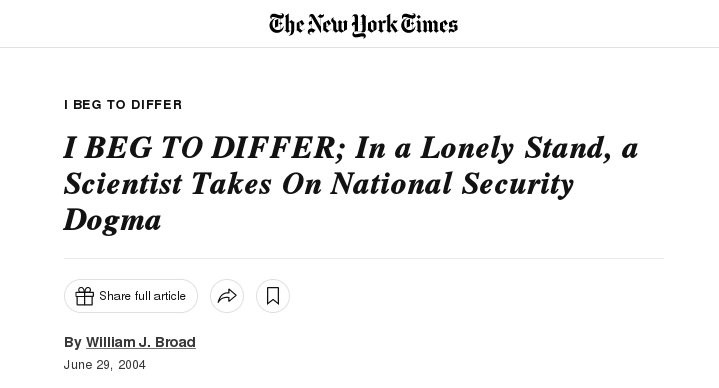The height and width of the screenshot is (388, 719).
Task: Click the gift icon in Share full article
Action: [84, 296]
